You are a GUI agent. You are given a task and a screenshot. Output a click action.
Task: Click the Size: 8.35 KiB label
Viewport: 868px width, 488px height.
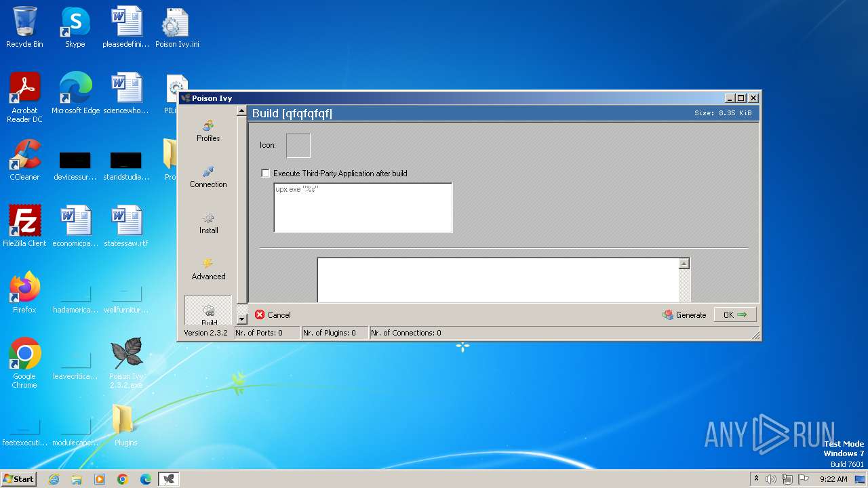point(723,113)
